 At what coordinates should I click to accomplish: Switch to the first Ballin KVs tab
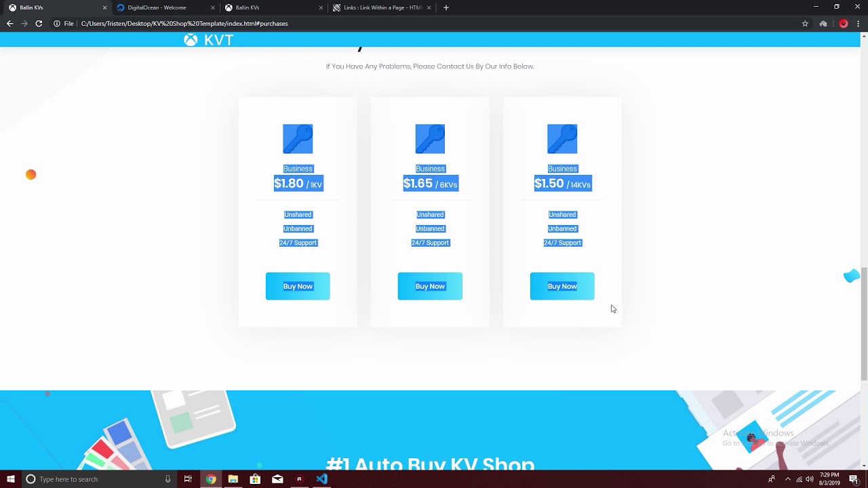[56, 7]
